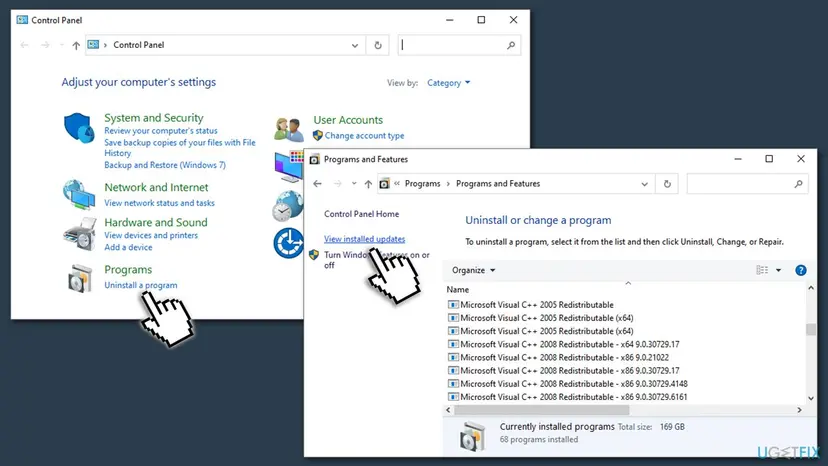The image size is (828, 466).
Task: Expand Control Panel address bar history dropdown
Action: pos(354,45)
